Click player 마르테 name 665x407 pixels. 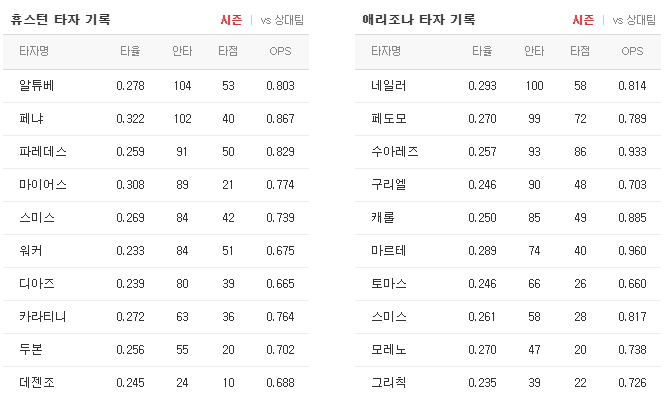[x=388, y=251]
